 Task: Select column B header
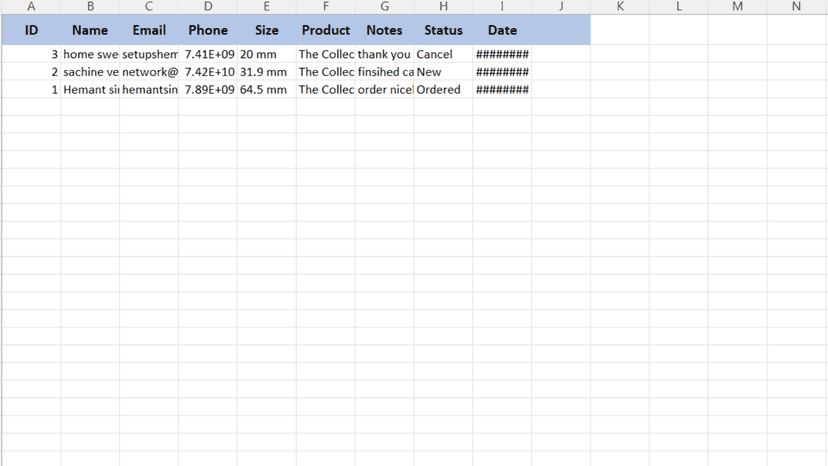(x=90, y=6)
